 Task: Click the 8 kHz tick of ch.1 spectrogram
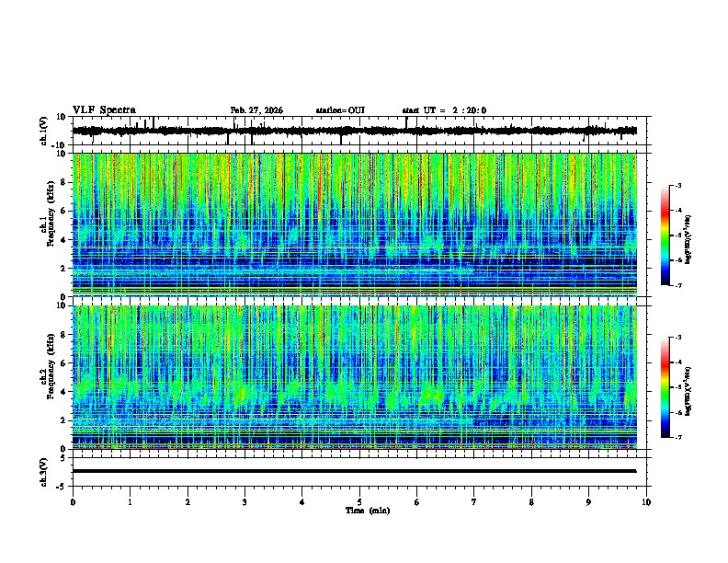63,182
